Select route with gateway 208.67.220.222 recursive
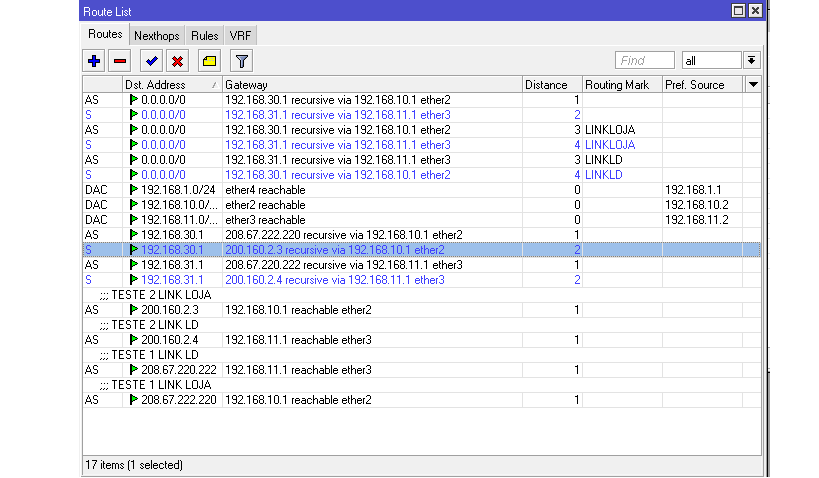 [421, 265]
